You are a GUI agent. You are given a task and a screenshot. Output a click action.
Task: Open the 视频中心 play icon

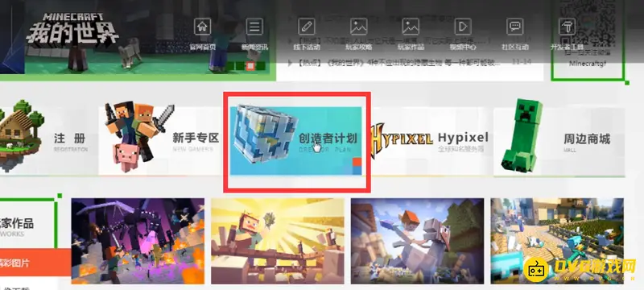point(463,27)
